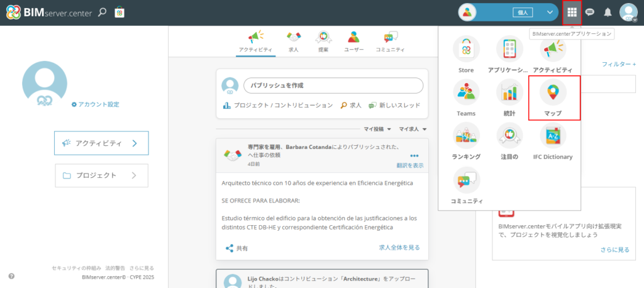The image size is (644, 288).
Task: Click the パブリッシュを作成 input field
Action: (333, 86)
